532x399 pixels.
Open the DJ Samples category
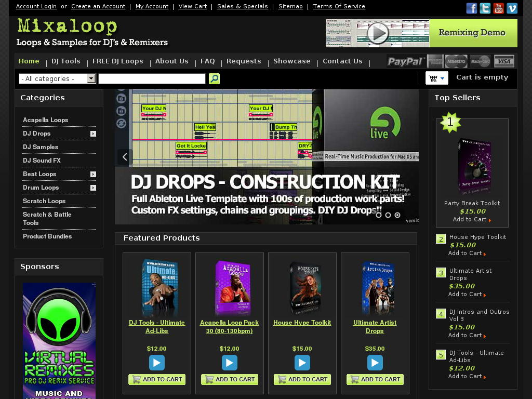(41, 147)
